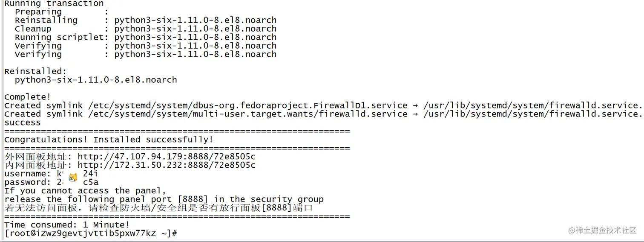Click the "If you cannot access the panel," line
The height and width of the screenshot is (242, 644).
pos(85,191)
